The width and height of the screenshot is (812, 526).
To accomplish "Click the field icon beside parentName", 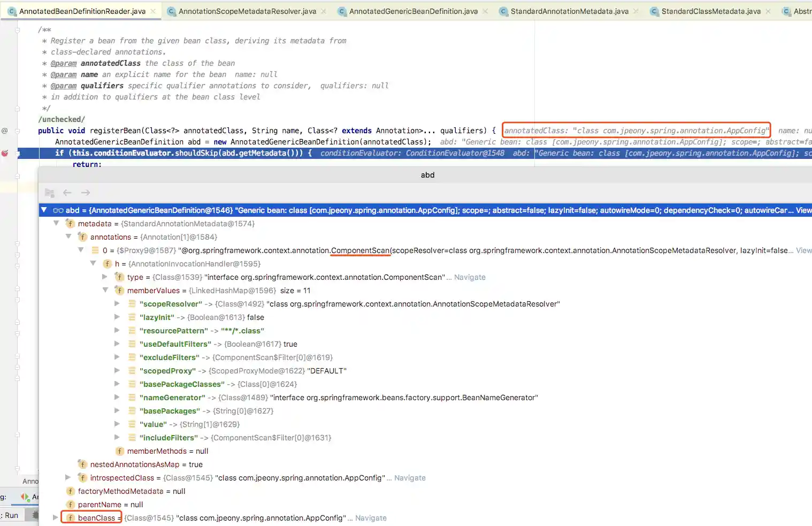I will 70,505.
